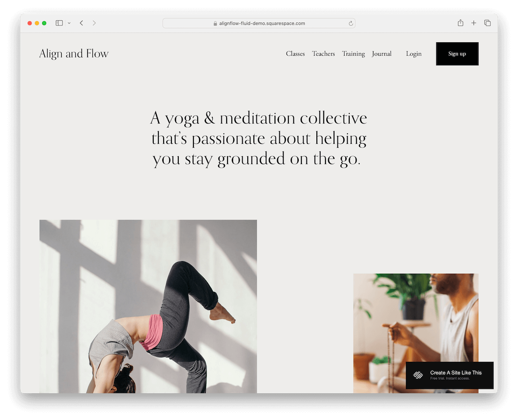Go to the Training page
The height and width of the screenshot is (420, 518).
tap(354, 54)
